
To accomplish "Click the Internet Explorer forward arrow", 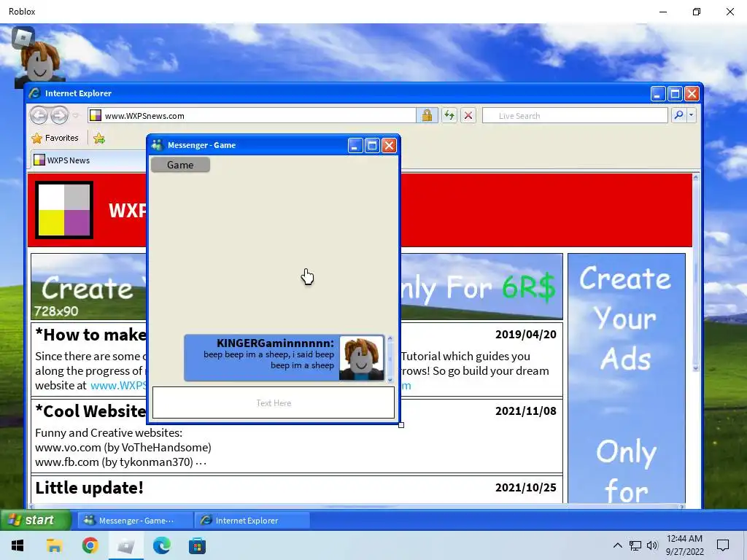I will click(x=60, y=115).
